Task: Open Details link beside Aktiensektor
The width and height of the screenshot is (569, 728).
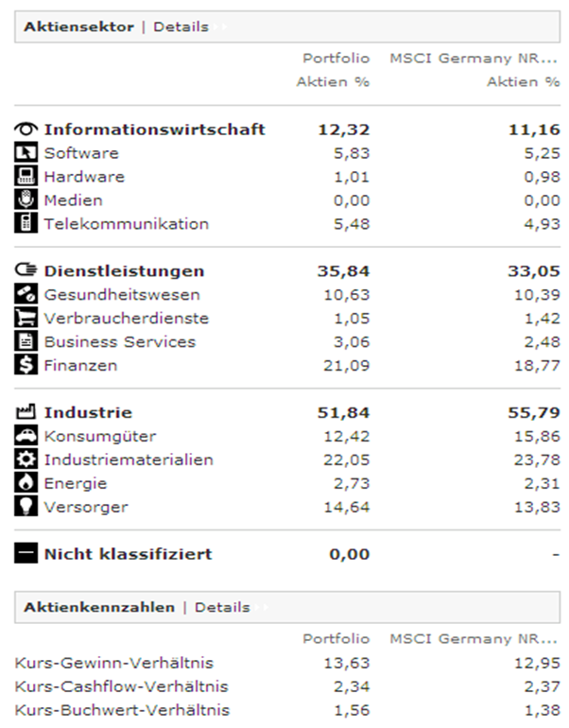Action: point(181,27)
